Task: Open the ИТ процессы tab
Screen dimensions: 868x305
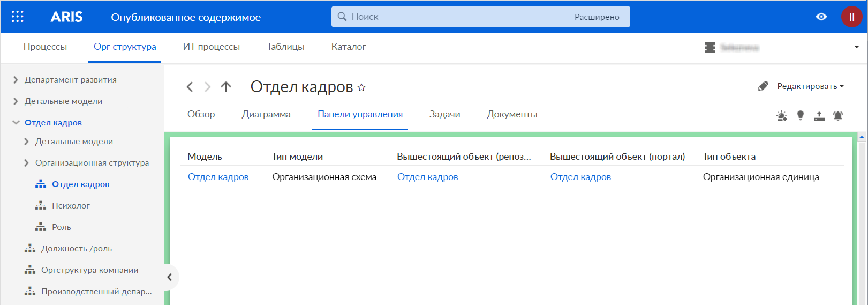Action: tap(212, 47)
